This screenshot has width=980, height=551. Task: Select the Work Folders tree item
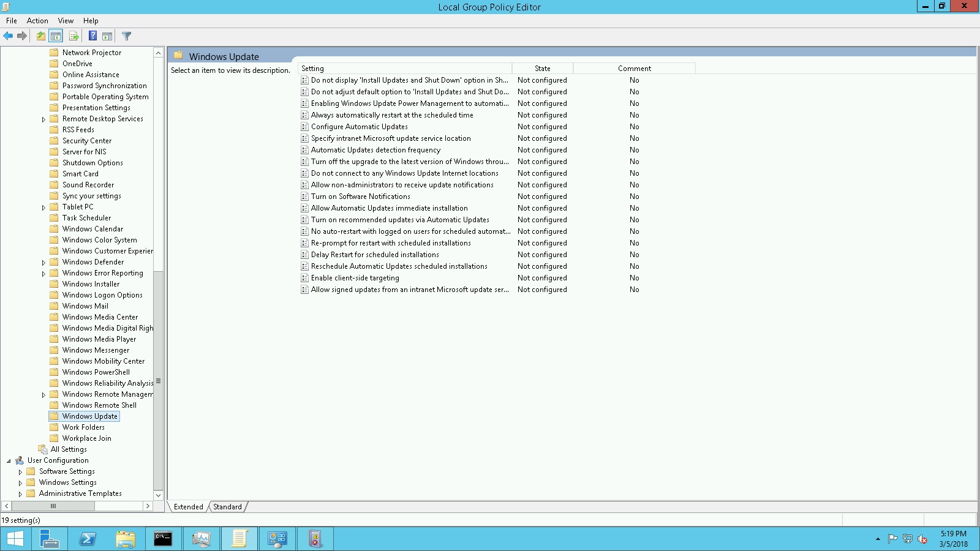click(x=83, y=427)
